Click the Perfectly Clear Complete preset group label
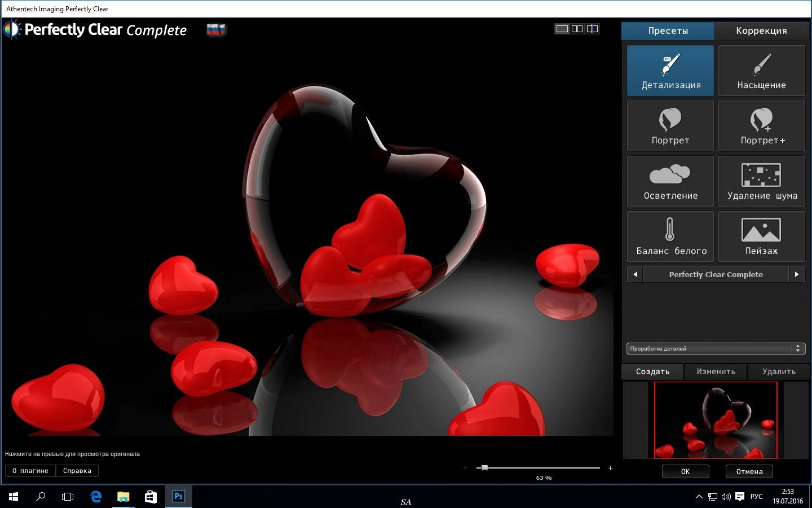812x508 pixels. pyautogui.click(x=716, y=274)
